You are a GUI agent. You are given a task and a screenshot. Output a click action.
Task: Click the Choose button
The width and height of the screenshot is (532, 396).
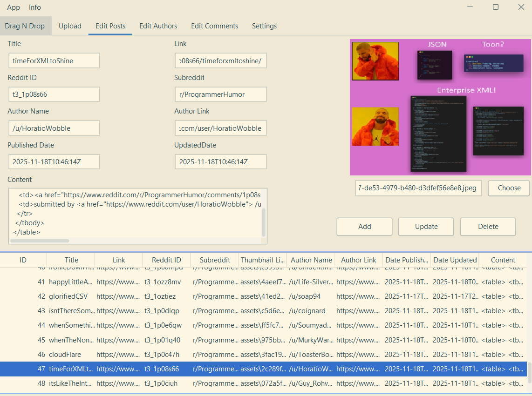point(509,188)
